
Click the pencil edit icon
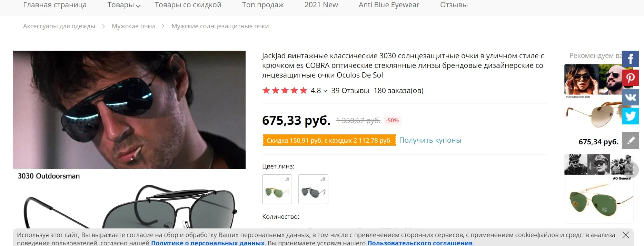[631, 141]
